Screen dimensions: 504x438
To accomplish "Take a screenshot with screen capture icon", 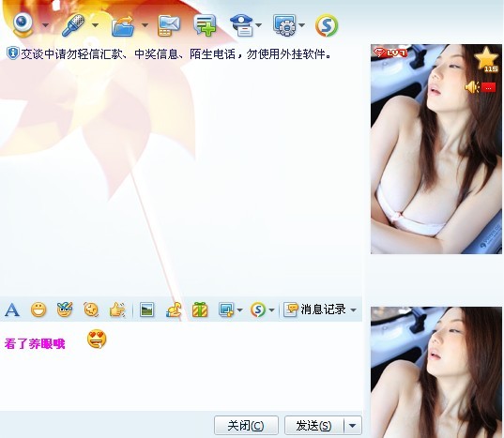I will point(226,310).
